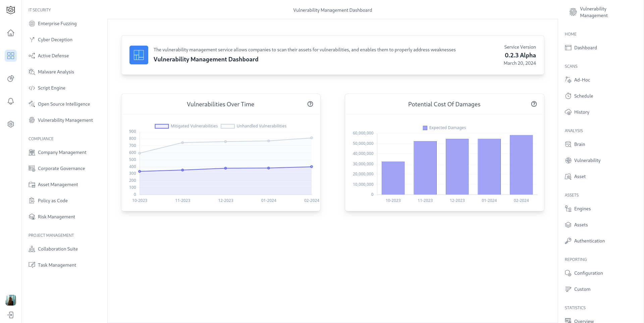The image size is (644, 323).
Task: Open the Brain analysis page
Action: (579, 144)
